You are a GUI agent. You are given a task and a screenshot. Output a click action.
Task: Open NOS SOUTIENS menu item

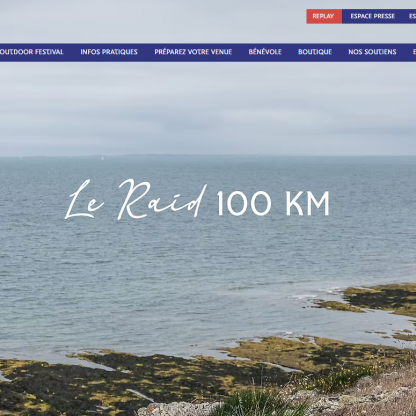pyautogui.click(x=372, y=52)
